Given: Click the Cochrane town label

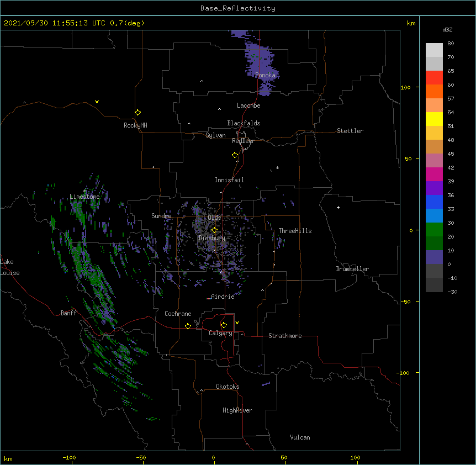Looking at the screenshot, I should (178, 314).
